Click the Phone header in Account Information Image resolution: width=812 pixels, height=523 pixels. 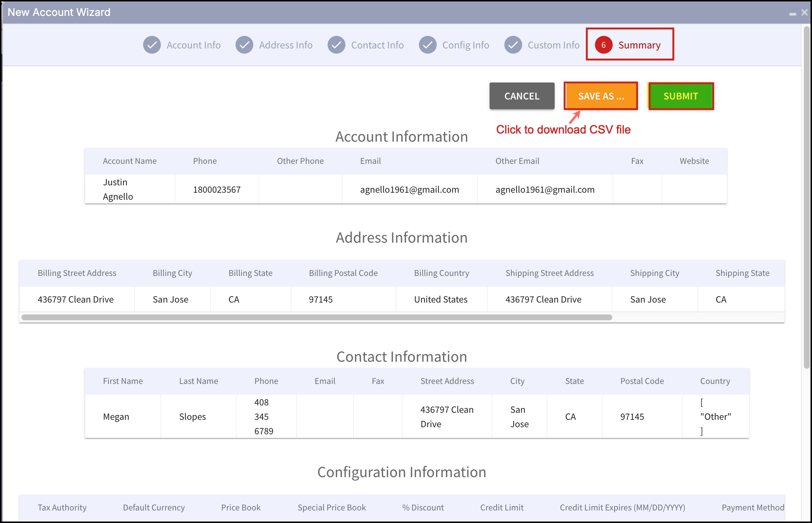pyautogui.click(x=205, y=161)
